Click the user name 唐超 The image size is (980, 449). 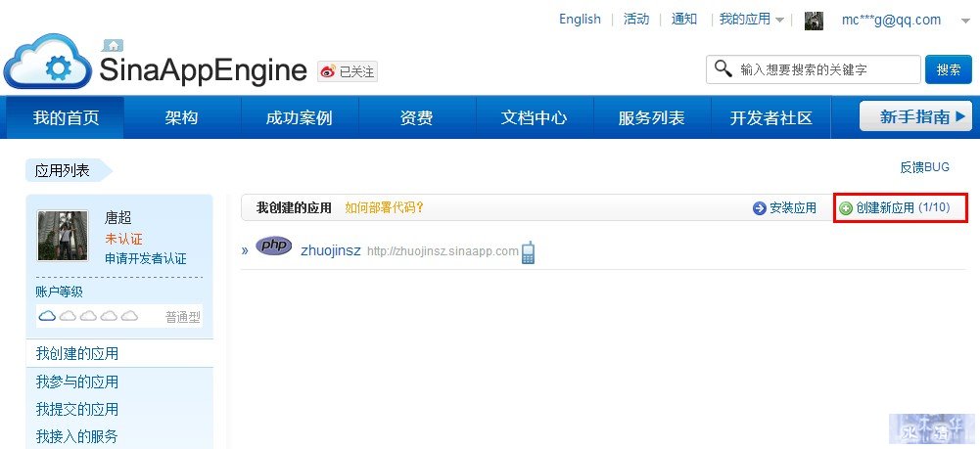pyautogui.click(x=118, y=218)
